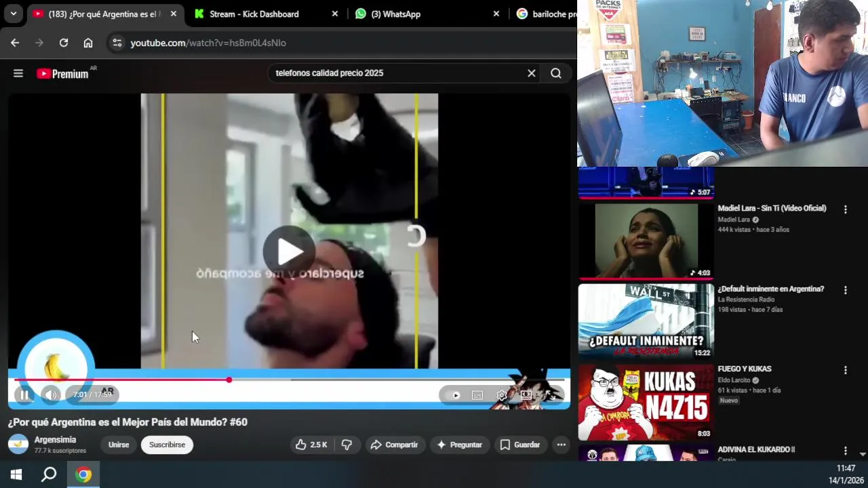
Task: Click Madiel Lara channel name in sidebar
Action: pos(734,220)
